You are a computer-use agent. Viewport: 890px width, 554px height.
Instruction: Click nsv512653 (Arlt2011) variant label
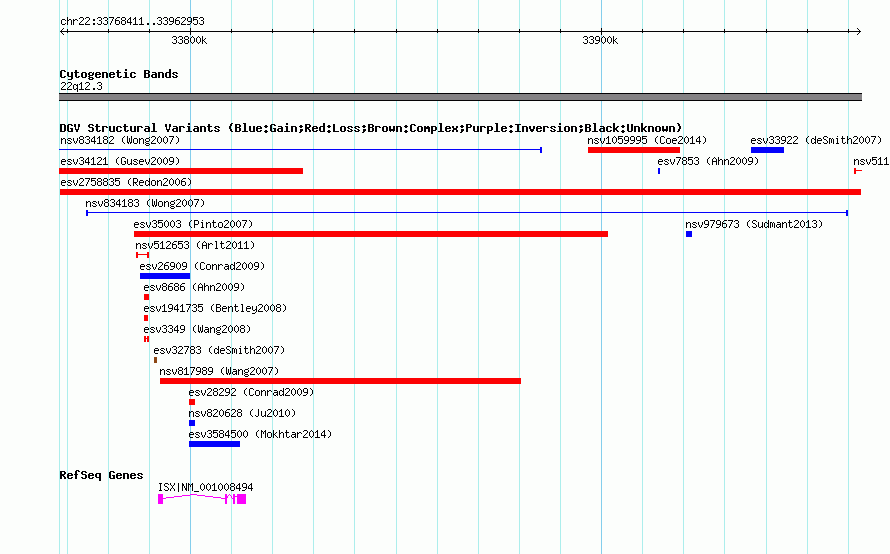195,245
